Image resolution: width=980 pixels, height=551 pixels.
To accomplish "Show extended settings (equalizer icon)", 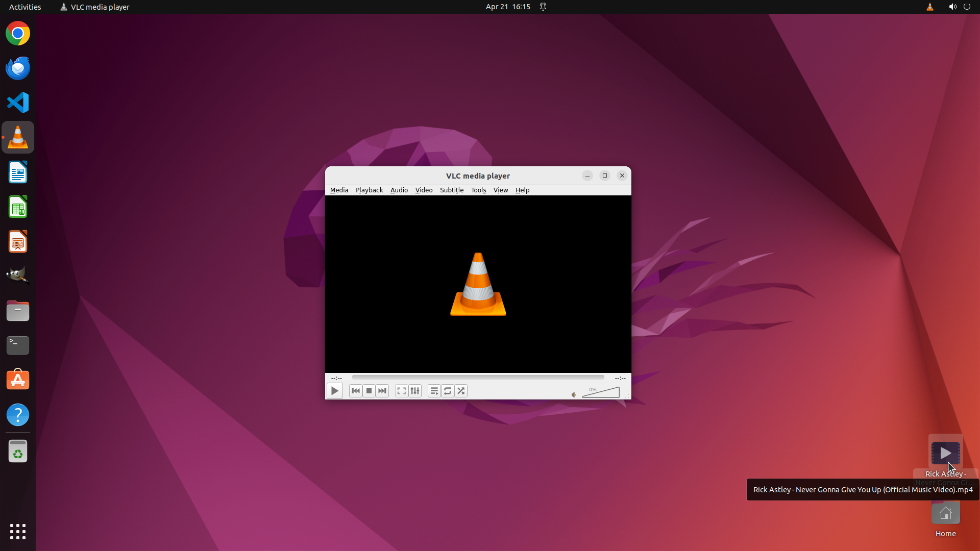I will (415, 391).
